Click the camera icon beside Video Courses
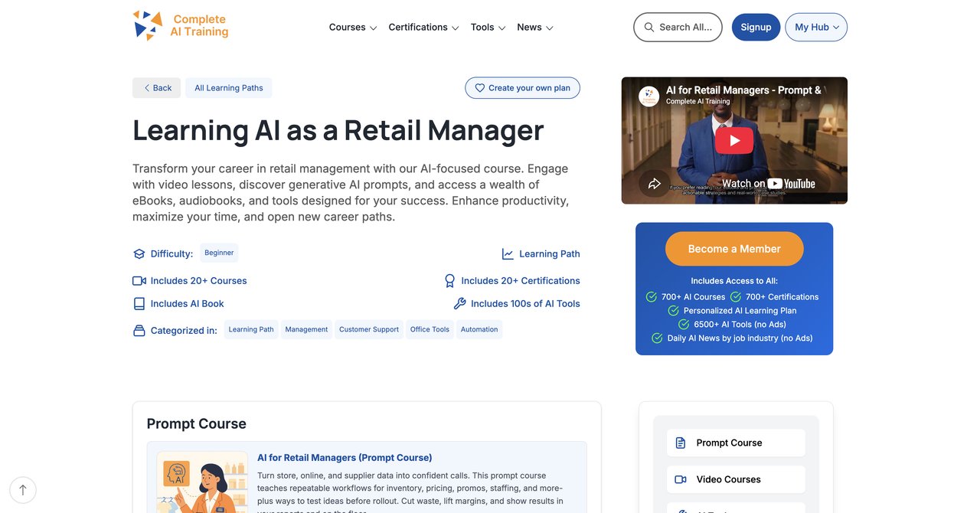 pos(681,479)
